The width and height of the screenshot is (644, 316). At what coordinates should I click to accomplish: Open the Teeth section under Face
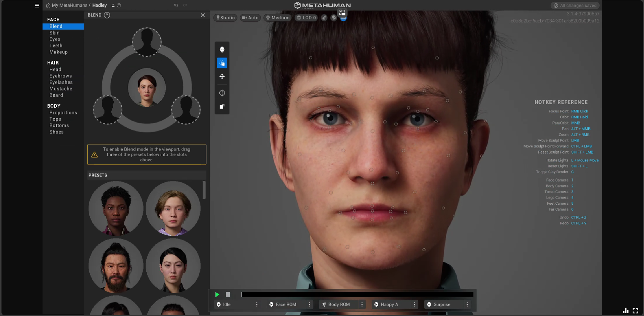(x=56, y=46)
